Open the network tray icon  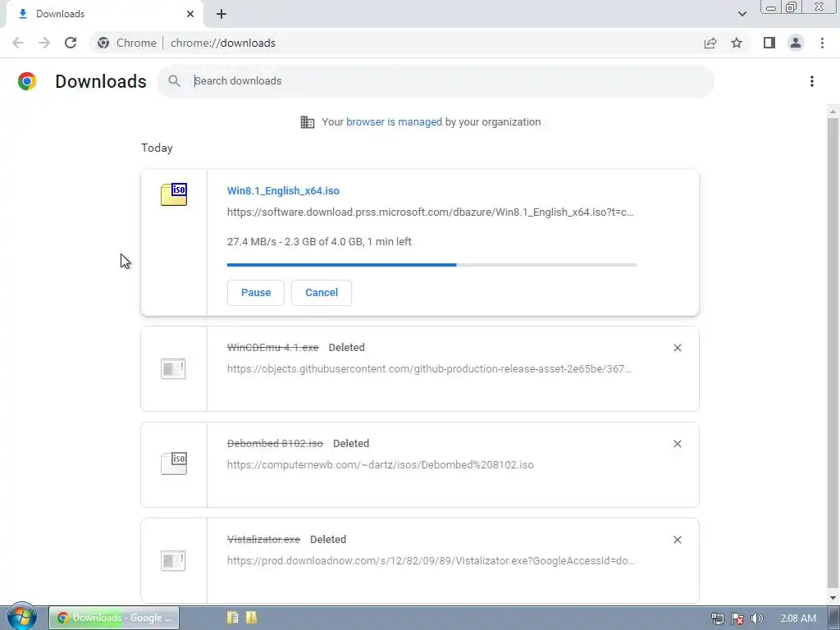pos(717,619)
